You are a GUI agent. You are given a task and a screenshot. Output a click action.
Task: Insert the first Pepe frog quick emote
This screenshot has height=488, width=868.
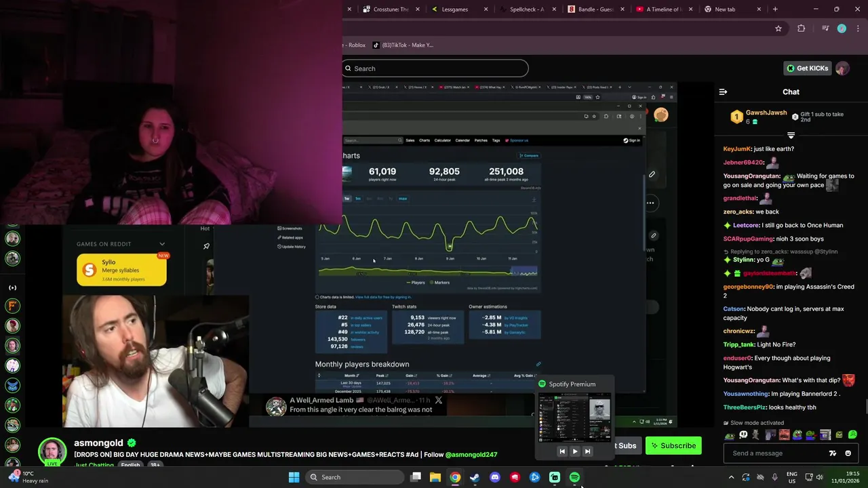click(729, 435)
